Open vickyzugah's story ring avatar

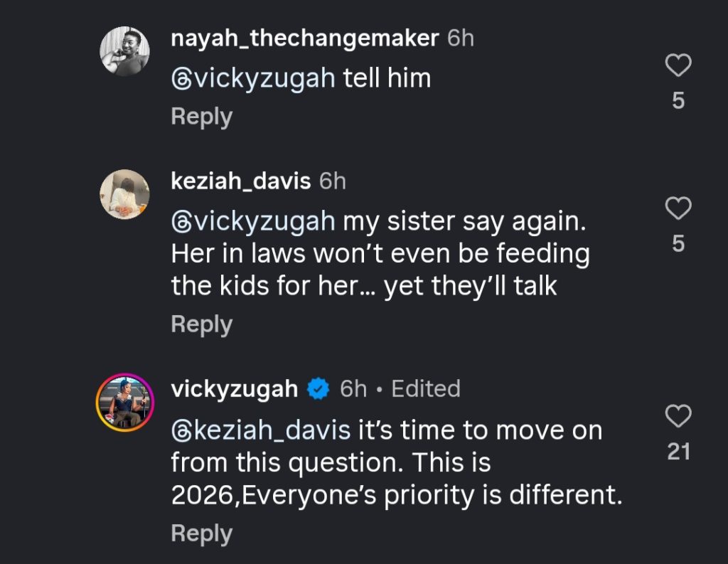124,401
